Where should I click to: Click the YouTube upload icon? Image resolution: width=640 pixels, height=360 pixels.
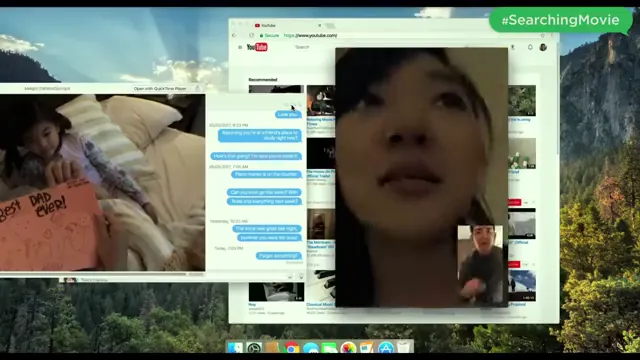(513, 47)
